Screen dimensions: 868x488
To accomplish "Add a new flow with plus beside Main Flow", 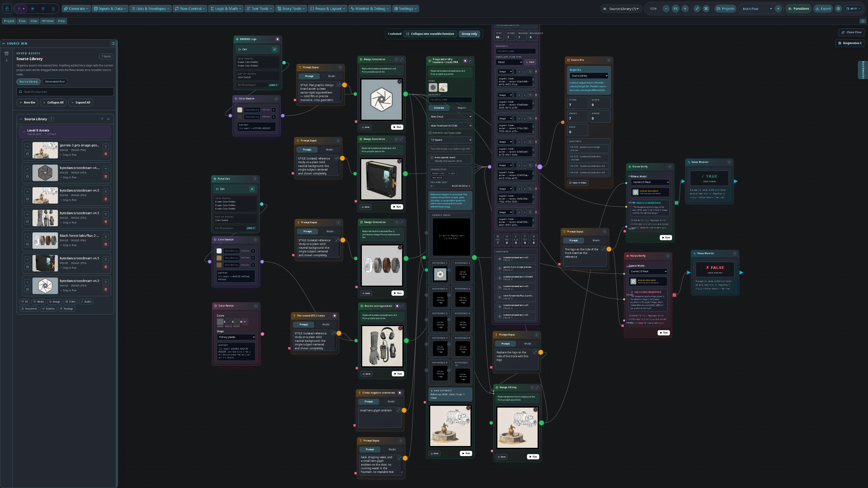I will 778,9.
